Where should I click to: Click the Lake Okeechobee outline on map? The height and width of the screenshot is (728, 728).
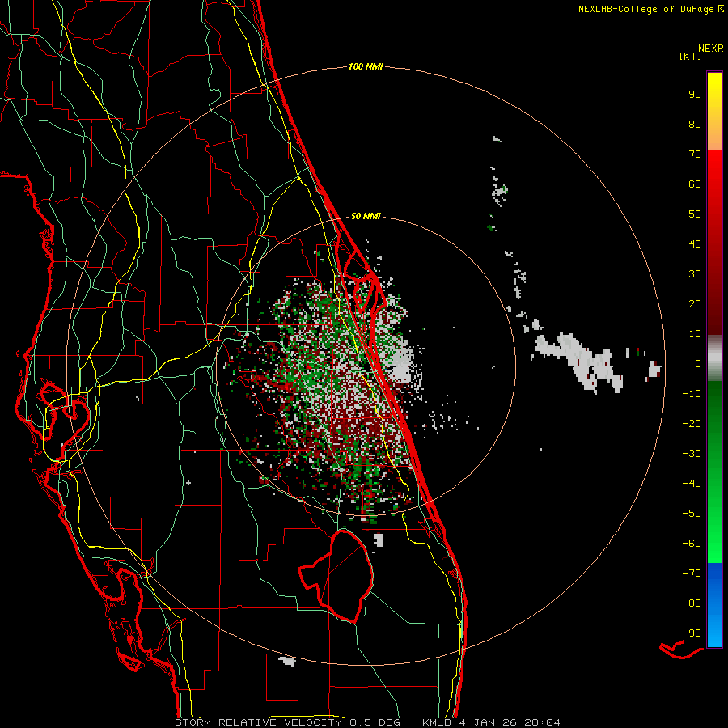pos(337,576)
